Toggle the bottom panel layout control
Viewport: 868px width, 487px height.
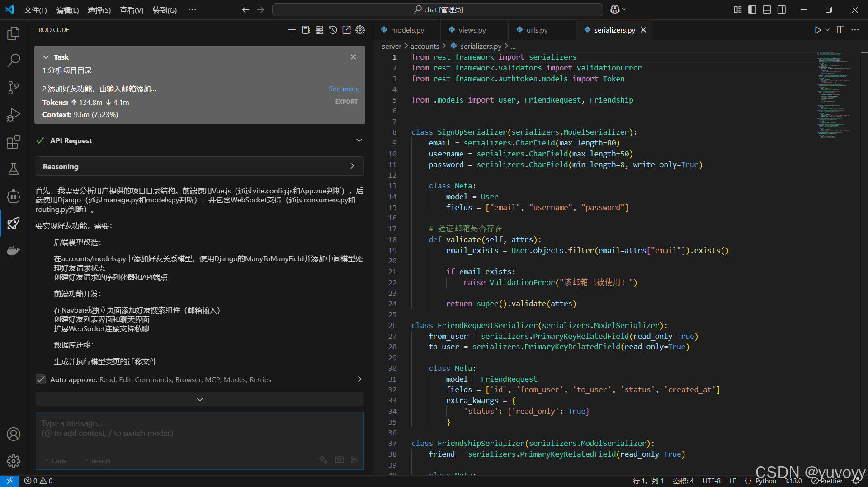(767, 9)
